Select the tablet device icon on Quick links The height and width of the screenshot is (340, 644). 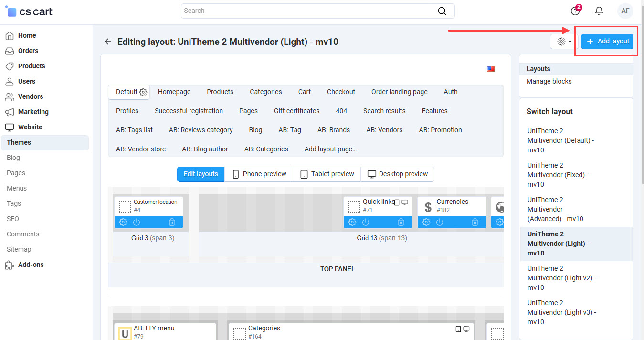(x=397, y=202)
